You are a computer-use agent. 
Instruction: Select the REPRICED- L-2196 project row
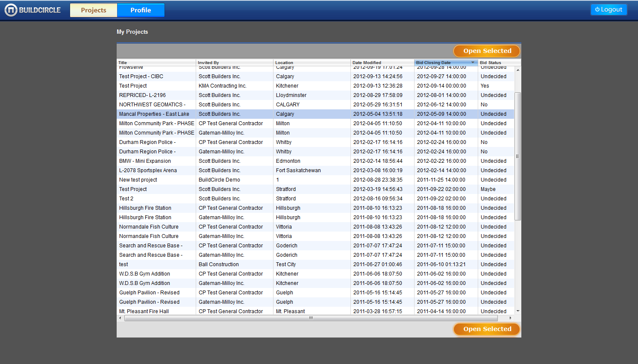click(315, 95)
